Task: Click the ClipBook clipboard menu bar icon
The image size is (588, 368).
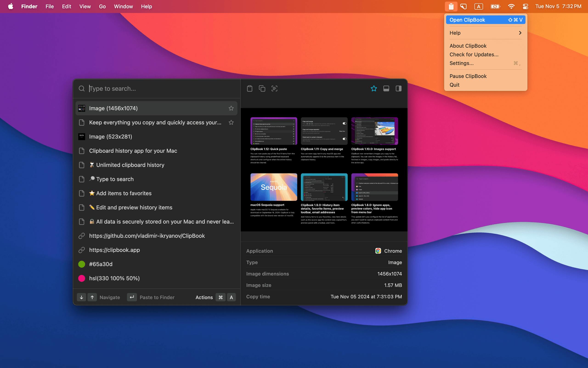Action: pos(451,6)
